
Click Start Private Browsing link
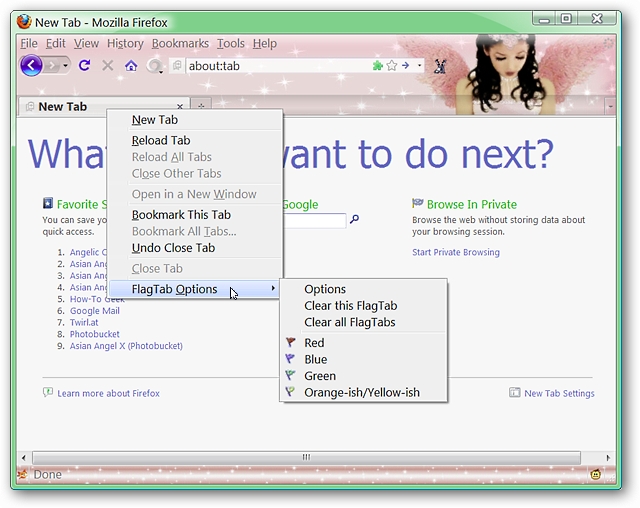456,253
